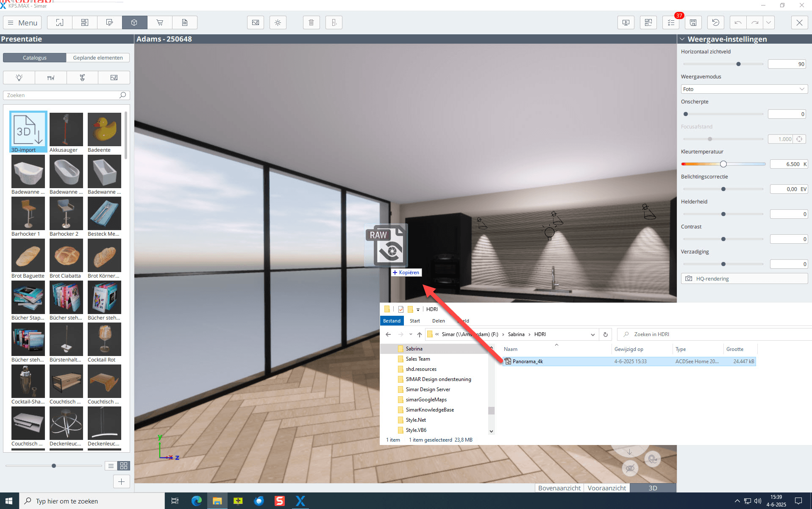Click the shopping cart toolbar icon

point(160,22)
